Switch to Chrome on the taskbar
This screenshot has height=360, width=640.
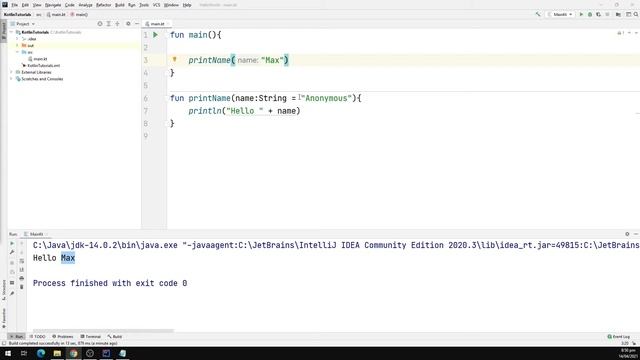pyautogui.click(x=73, y=353)
